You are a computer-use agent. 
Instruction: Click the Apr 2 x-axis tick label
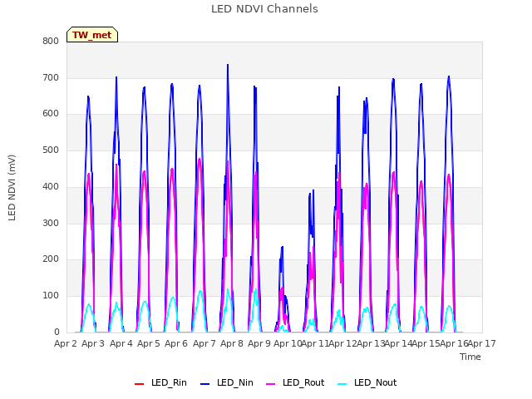click(66, 343)
